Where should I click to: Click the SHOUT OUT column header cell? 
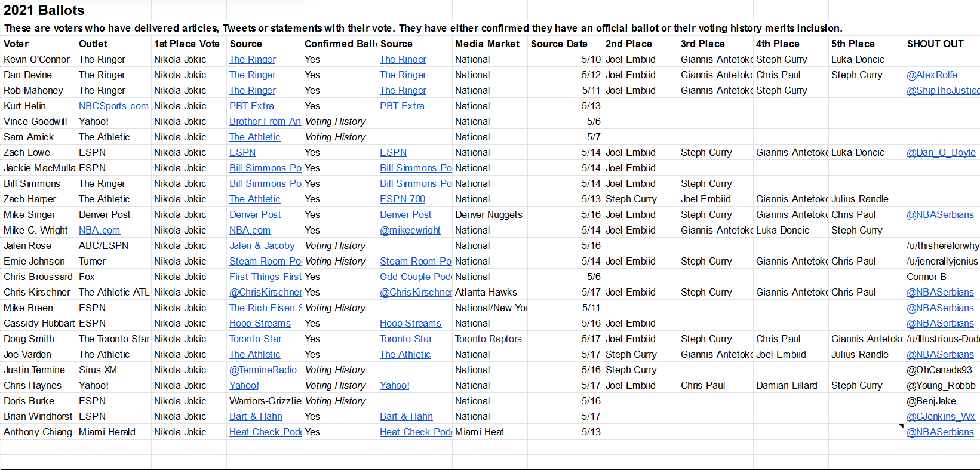coord(935,44)
